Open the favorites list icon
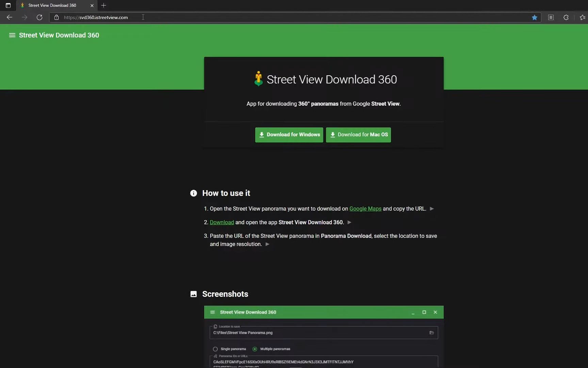The image size is (588, 368). 582,17
